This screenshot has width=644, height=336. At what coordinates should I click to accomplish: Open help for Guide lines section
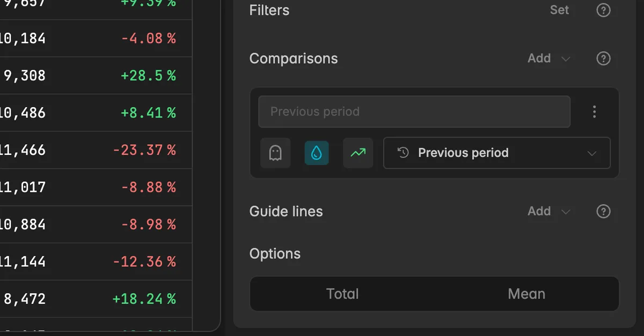[x=604, y=211]
